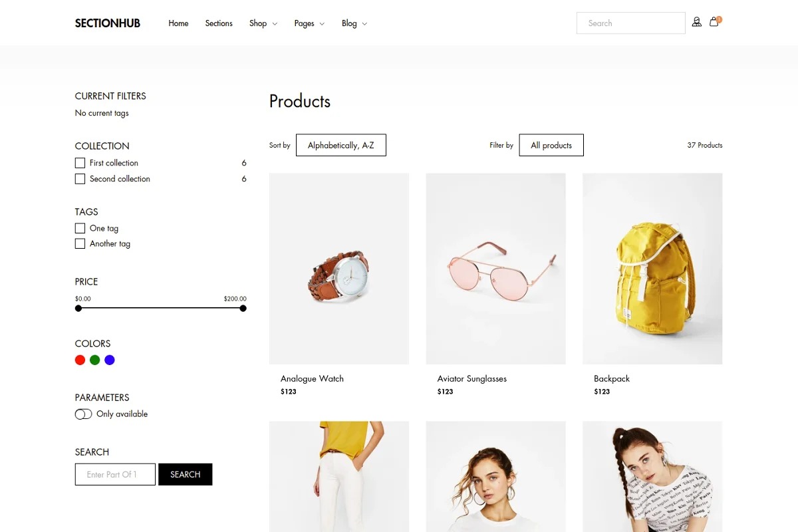Viewport: 798px width, 532px height.
Task: Select the green color filter
Action: 94,360
